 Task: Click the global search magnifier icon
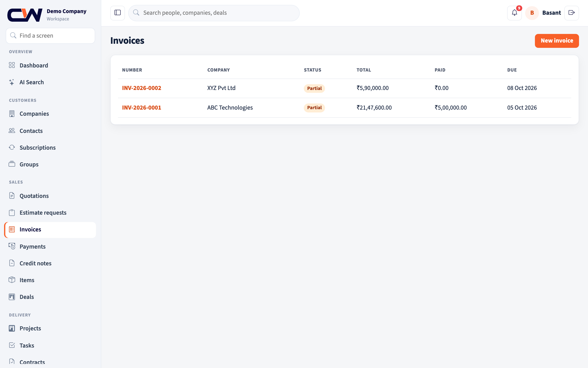tap(136, 13)
